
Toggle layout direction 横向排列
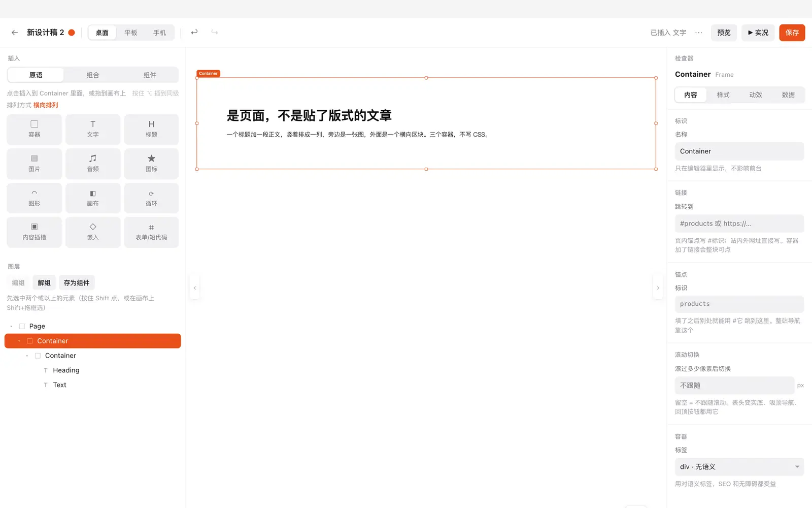point(46,105)
